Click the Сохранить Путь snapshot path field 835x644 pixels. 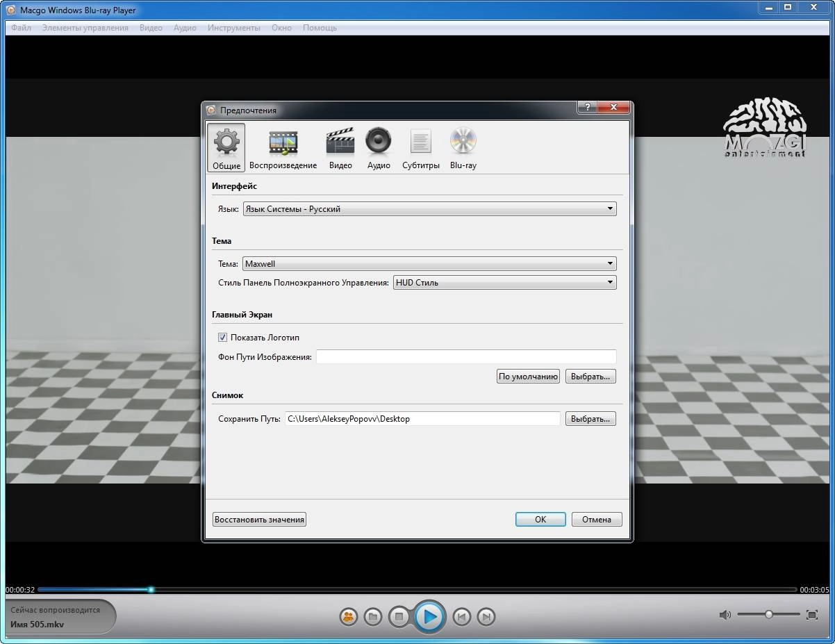coord(422,419)
